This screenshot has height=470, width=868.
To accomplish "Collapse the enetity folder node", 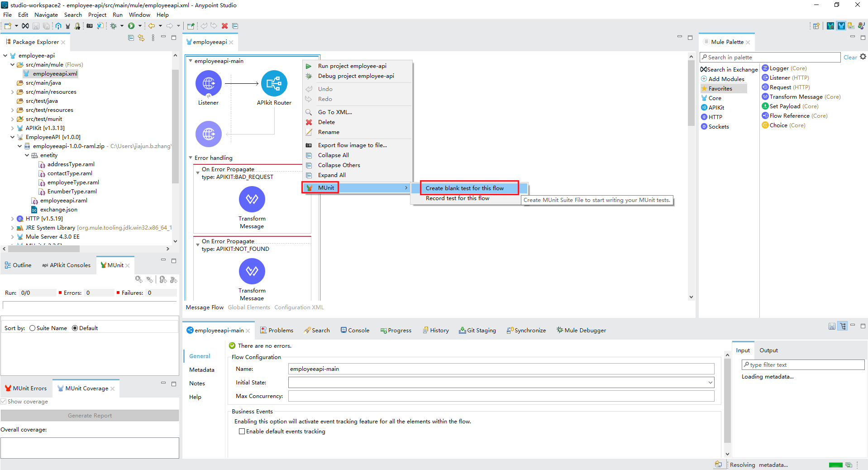I will [x=27, y=155].
